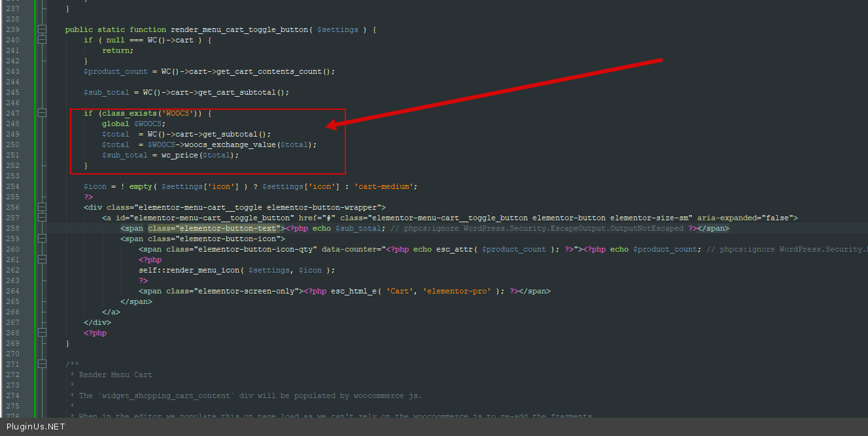
Task: Click the PluginUs.NET link
Action: click(x=36, y=427)
